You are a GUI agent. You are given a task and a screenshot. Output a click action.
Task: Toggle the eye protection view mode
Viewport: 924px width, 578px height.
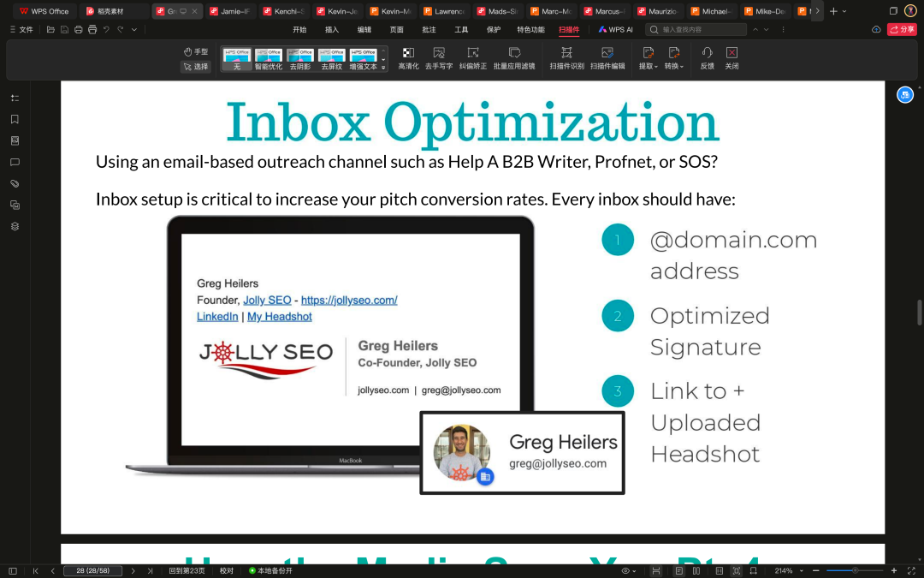click(629, 570)
